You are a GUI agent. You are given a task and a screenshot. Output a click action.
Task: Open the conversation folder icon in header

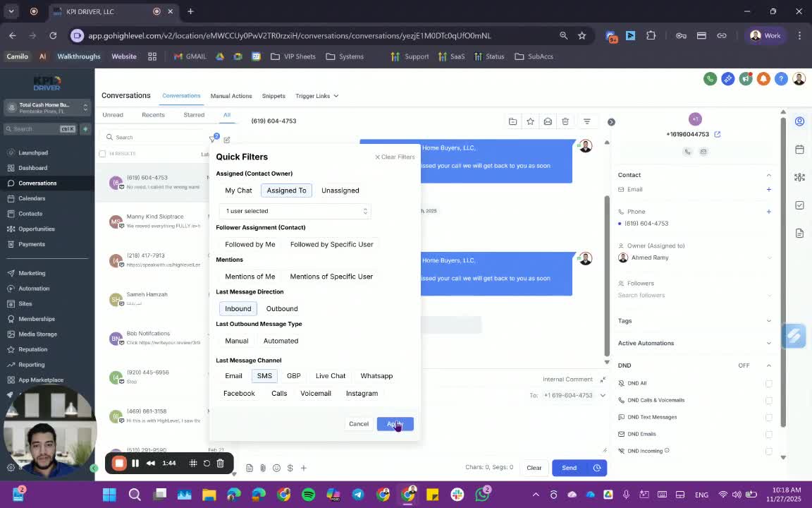tap(512, 121)
